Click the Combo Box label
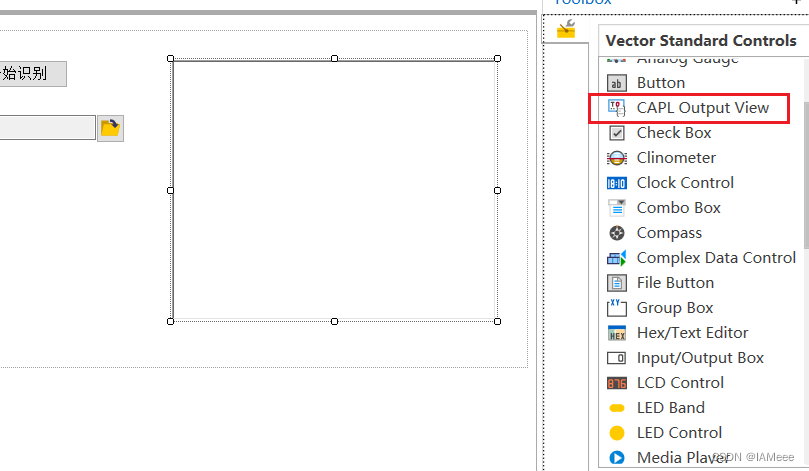The height and width of the screenshot is (471, 809). 678,208
